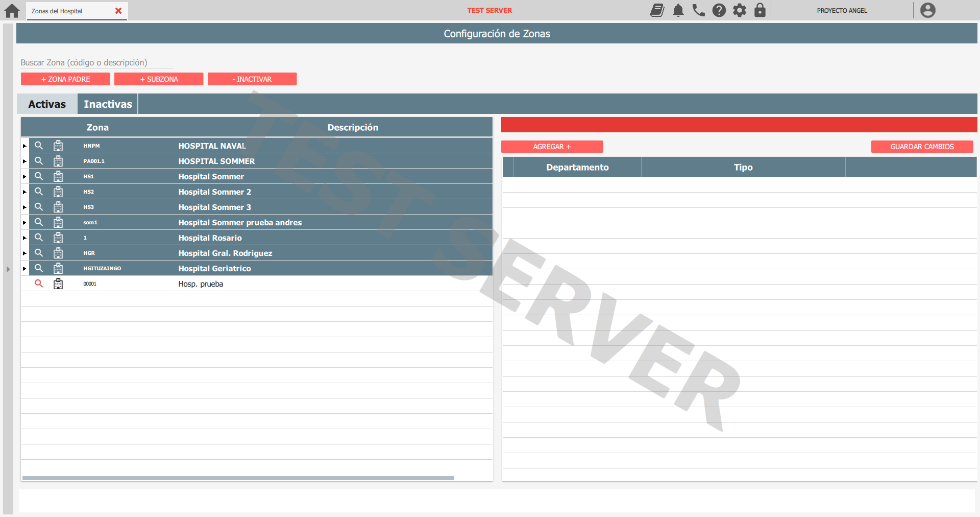980x517 pixels.
Task: Expand the HOSPITAL NAVAL zone row
Action: click(24, 146)
